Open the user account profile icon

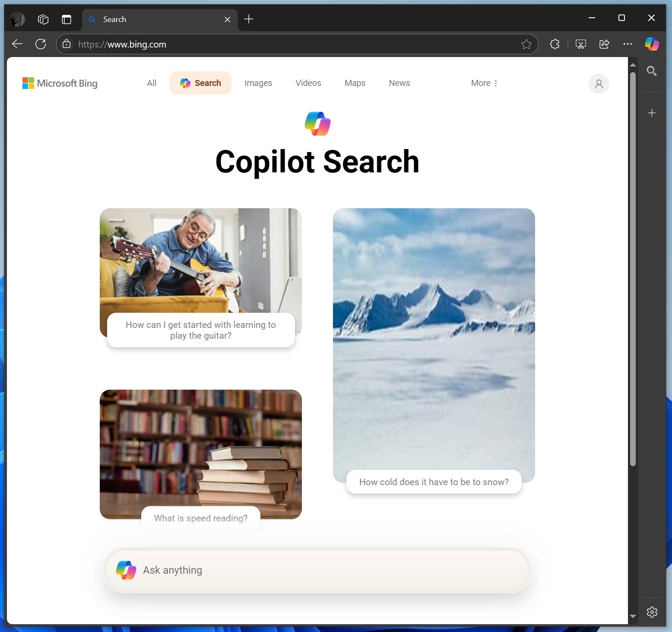point(599,84)
